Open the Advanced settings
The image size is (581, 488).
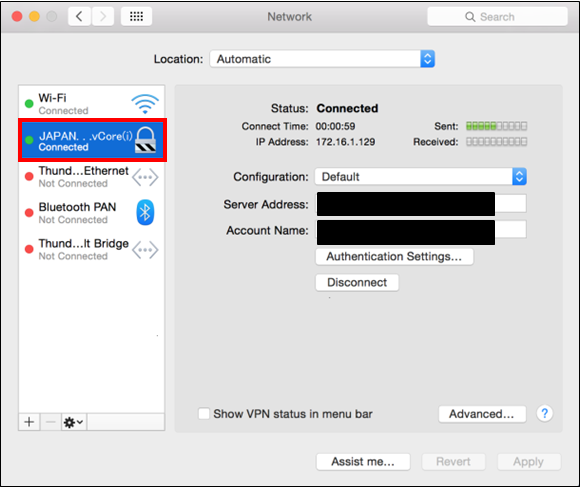[x=482, y=414]
